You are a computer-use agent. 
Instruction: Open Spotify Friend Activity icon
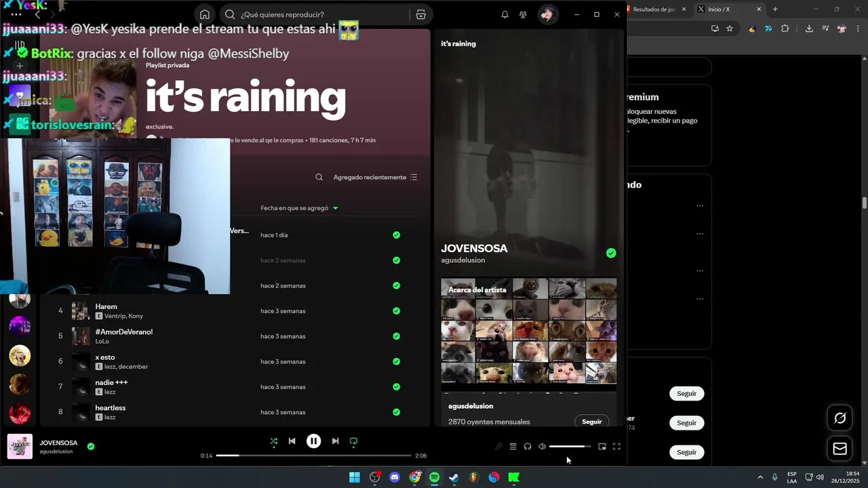523,14
